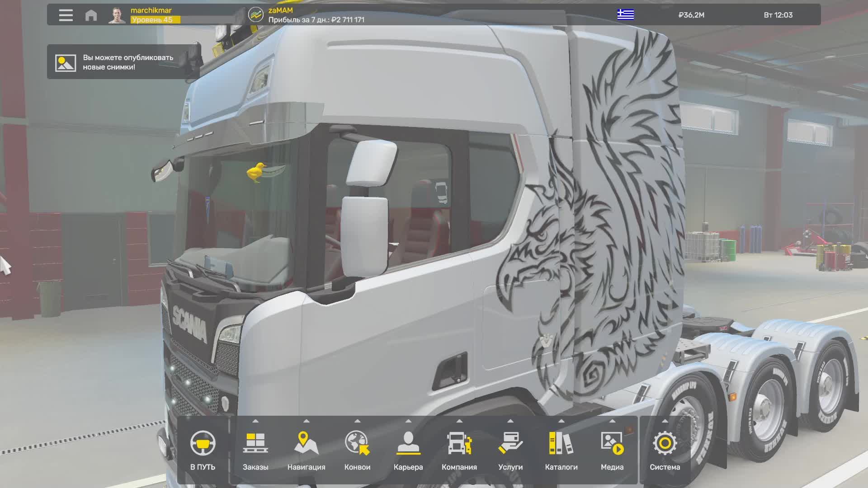Click the steering wheel drive icon

click(203, 443)
